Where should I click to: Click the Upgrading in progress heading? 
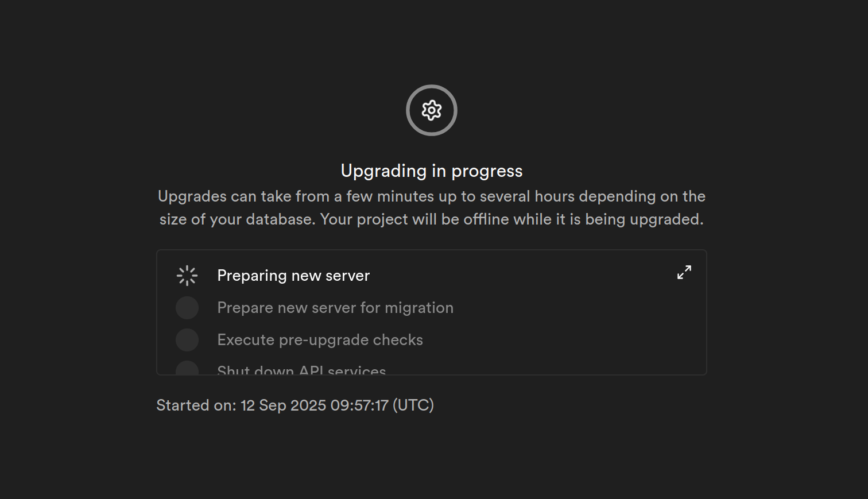click(x=432, y=171)
